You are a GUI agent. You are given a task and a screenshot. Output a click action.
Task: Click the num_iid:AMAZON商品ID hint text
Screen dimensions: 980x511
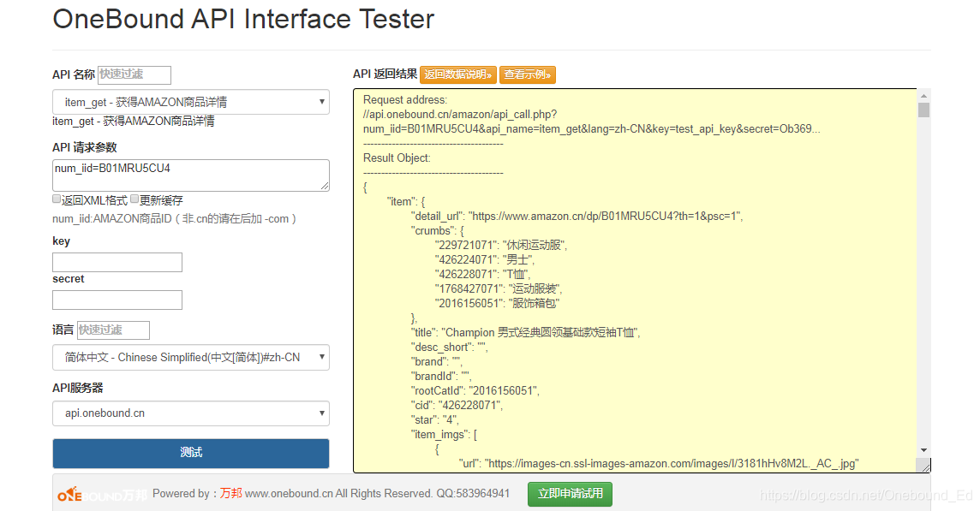click(175, 218)
